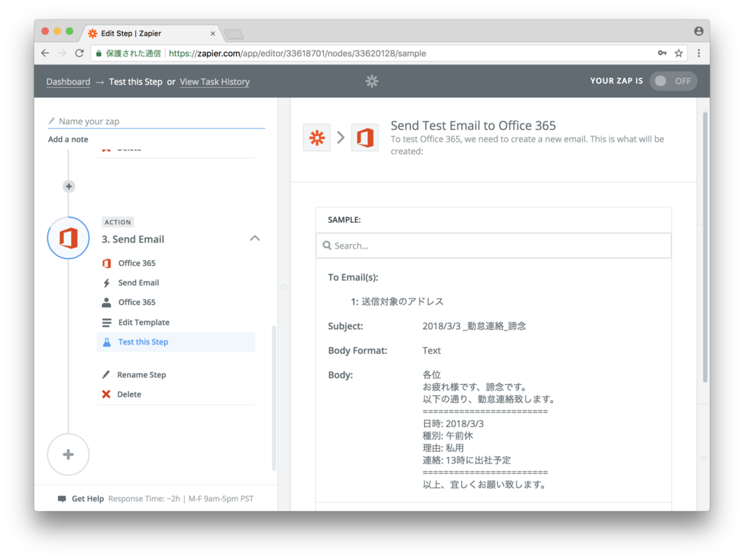Viewport: 744px width, 560px height.
Task: Go to Dashboard link
Action: [68, 81]
